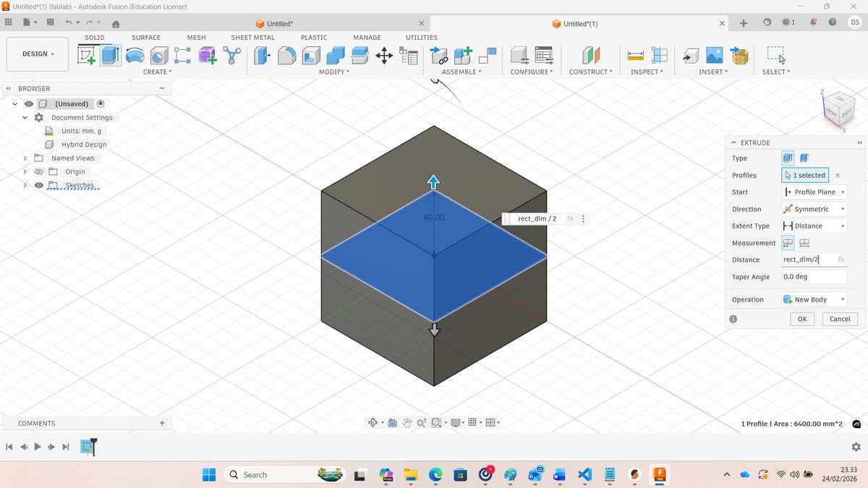Click the Insert Canvas image icon
This screenshot has height=488, width=868.
pyautogui.click(x=715, y=55)
